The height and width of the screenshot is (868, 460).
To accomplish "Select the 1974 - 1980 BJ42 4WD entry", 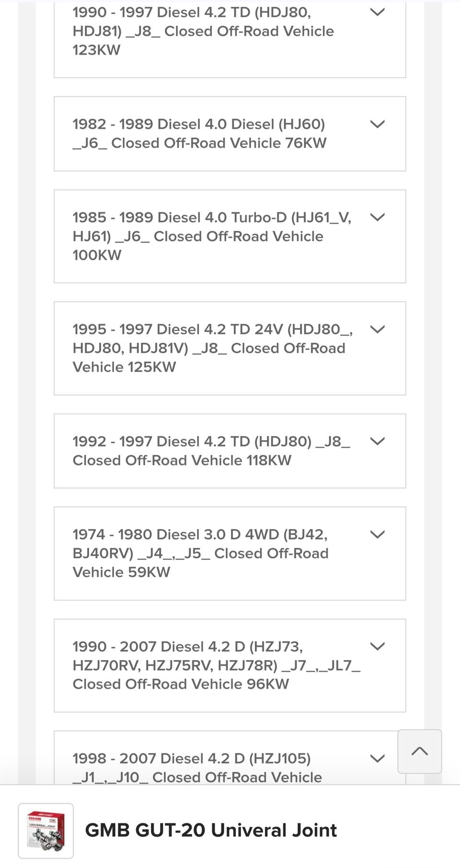I will (x=200, y=553).
